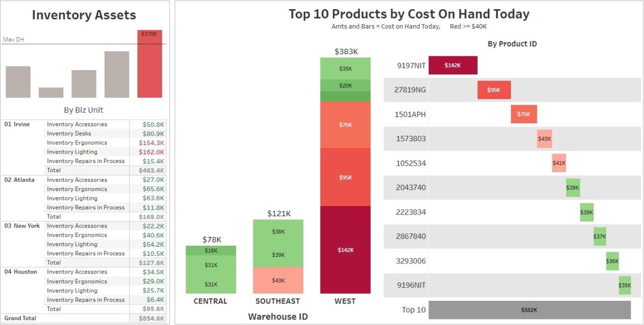Select the $142K bar for product 9197NIT
644x325 pixels.
452,65
